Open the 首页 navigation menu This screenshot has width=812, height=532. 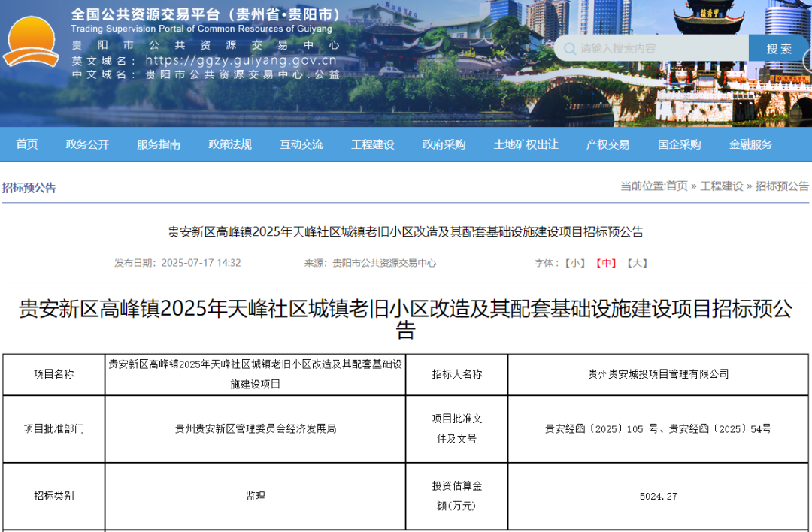tap(27, 144)
